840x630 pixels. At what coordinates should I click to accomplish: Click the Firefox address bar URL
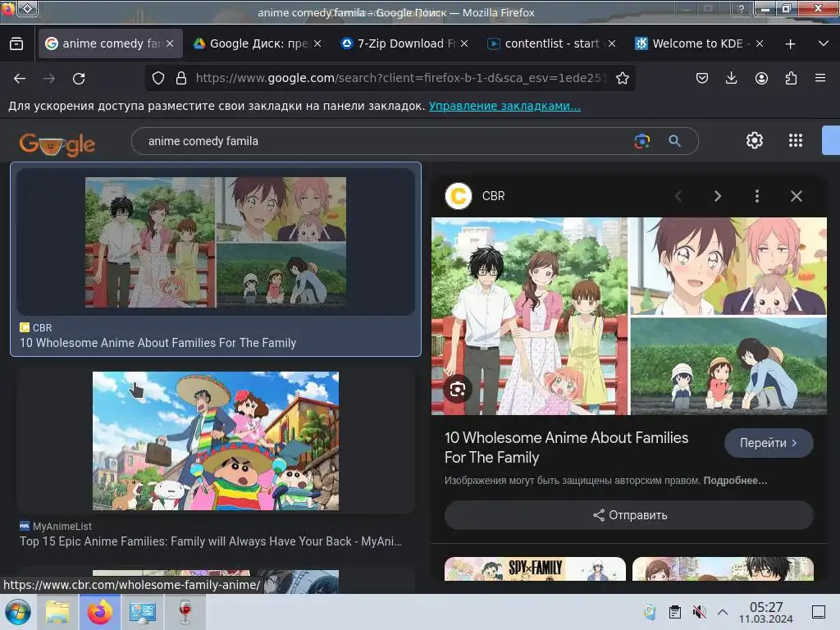(x=400, y=78)
